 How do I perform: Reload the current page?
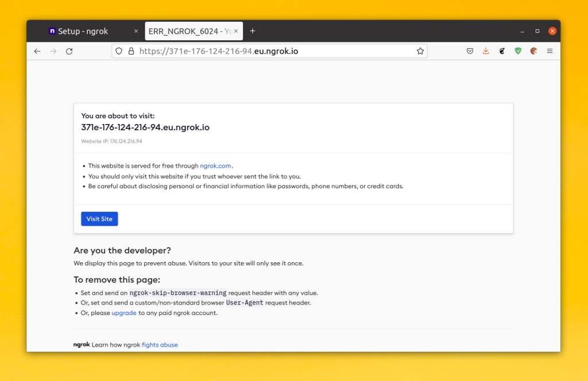point(69,51)
